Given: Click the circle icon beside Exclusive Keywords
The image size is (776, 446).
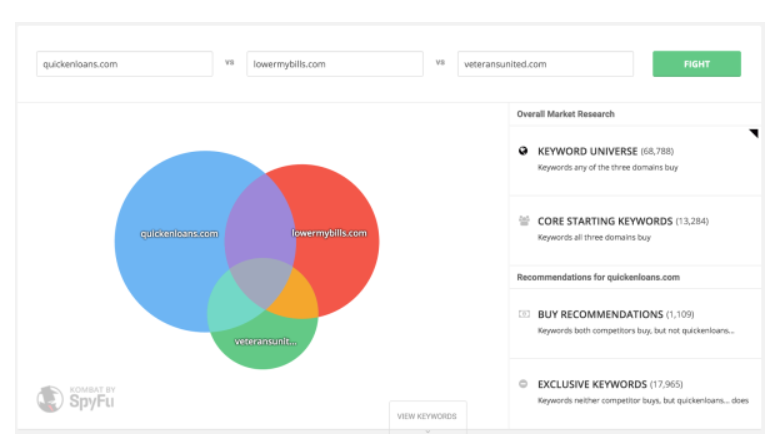Looking at the screenshot, I should (523, 384).
